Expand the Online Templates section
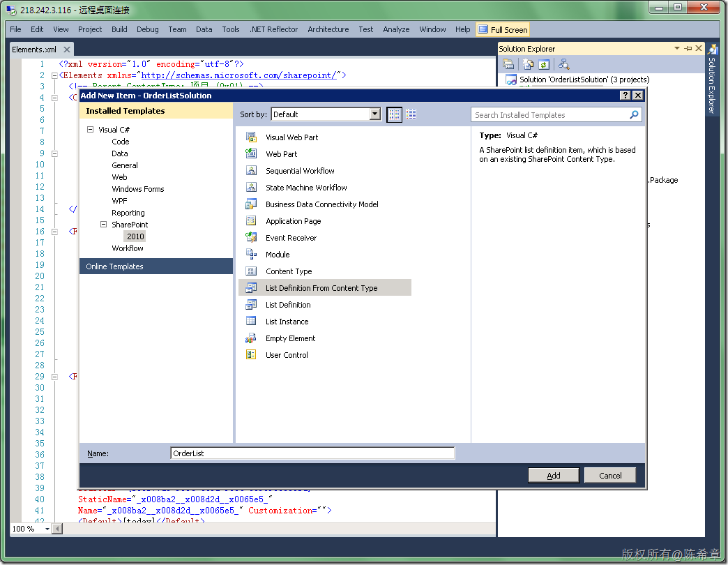The width and height of the screenshot is (728, 565). point(156,266)
